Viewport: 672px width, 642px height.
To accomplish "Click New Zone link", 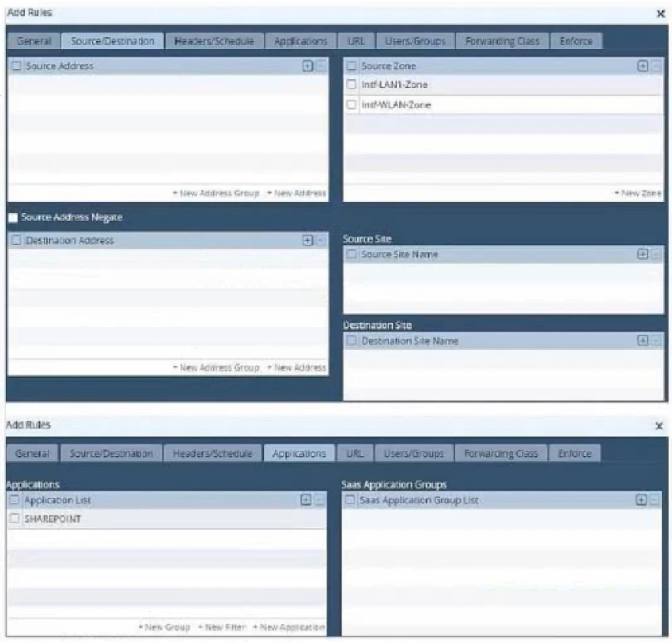I will (638, 194).
